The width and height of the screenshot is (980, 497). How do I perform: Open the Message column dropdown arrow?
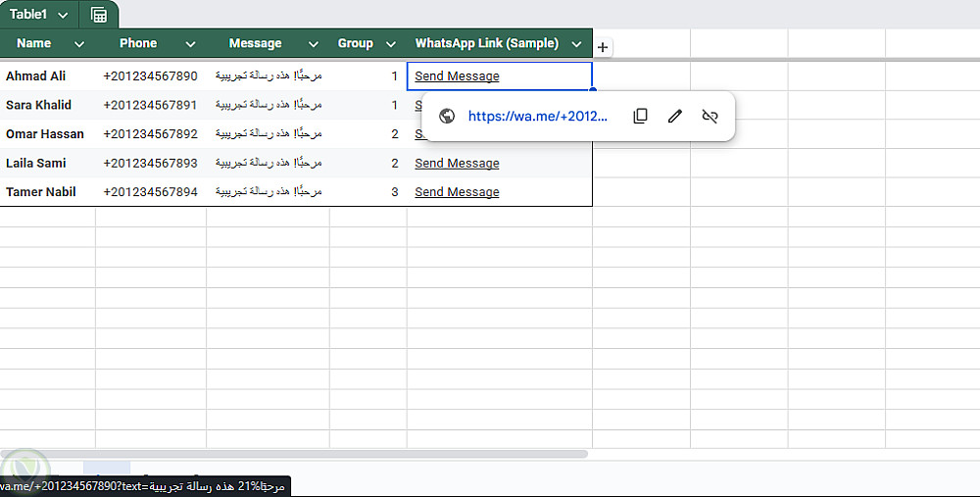(314, 44)
